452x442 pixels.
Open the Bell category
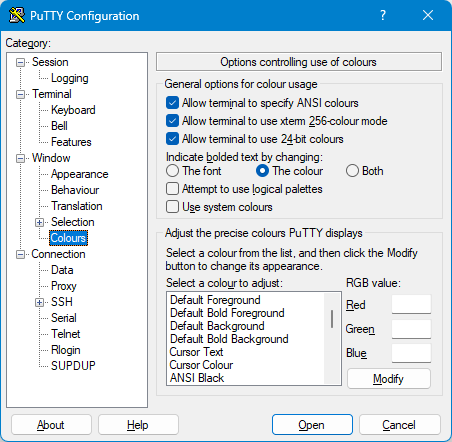pos(59,126)
